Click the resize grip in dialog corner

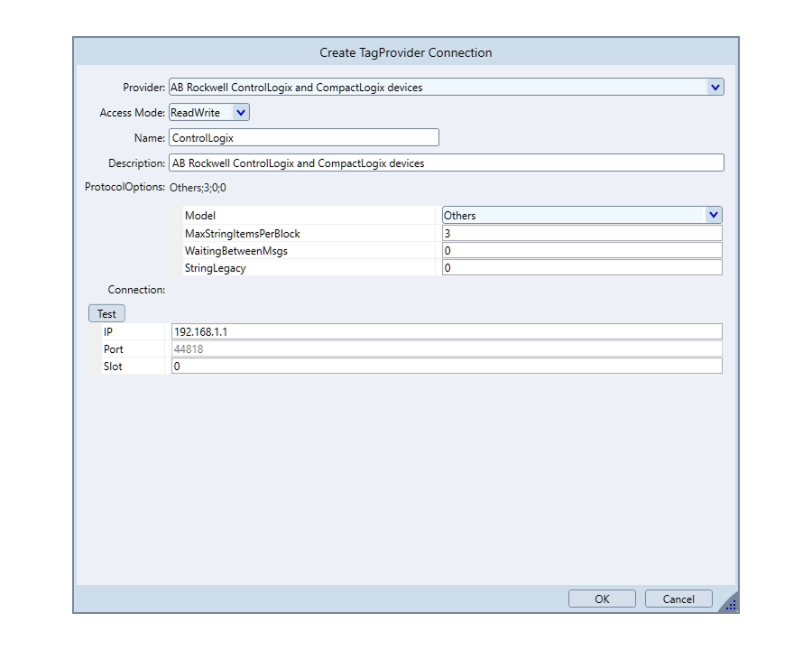coord(730,605)
